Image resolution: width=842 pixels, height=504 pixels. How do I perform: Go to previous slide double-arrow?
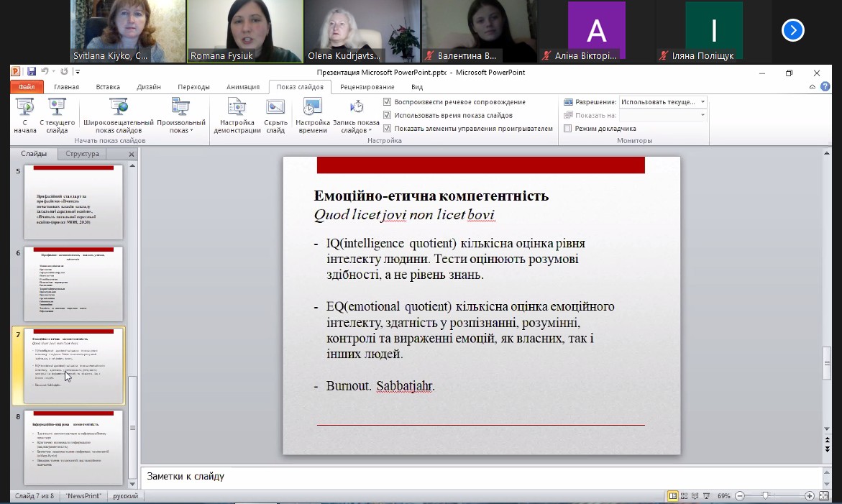(828, 441)
